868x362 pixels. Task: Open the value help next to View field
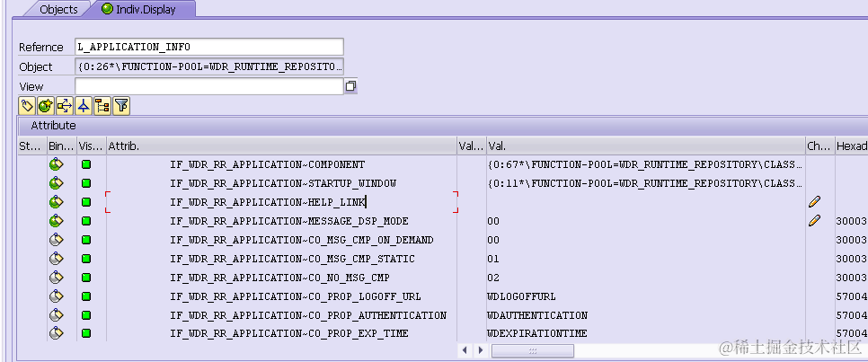(x=350, y=86)
